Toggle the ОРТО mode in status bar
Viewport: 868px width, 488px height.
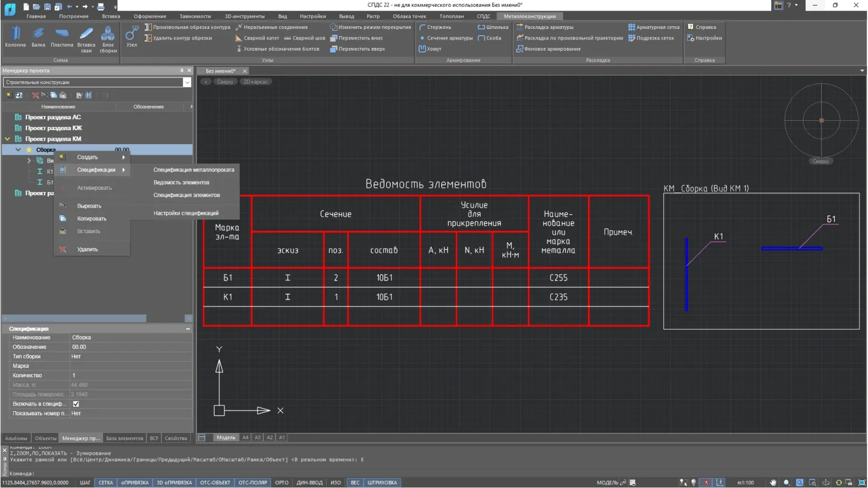(282, 482)
